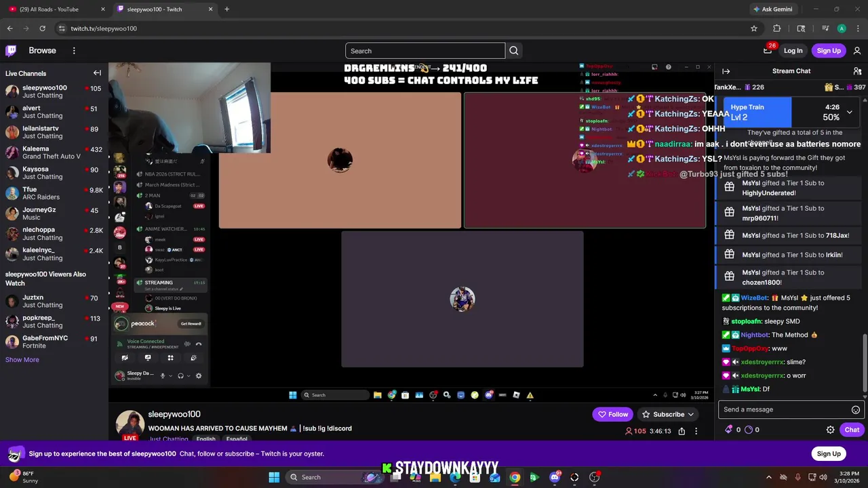The height and width of the screenshot is (488, 868).
Task: Open the Browse link
Action: (42, 51)
